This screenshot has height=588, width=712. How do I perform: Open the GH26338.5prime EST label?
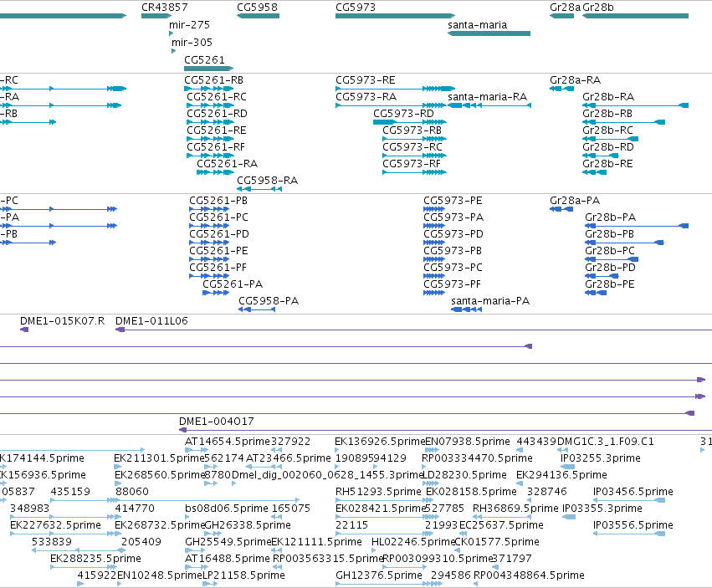248,525
